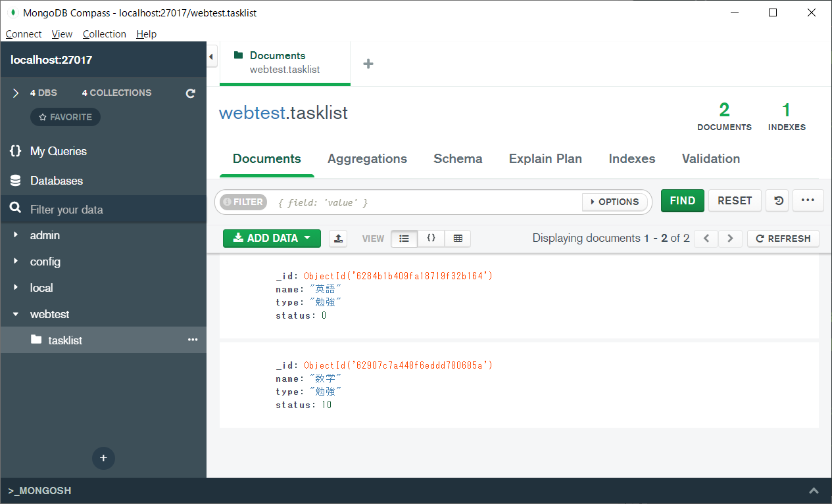Image resolution: width=832 pixels, height=504 pixels.
Task: Go to next page of documents
Action: point(730,239)
